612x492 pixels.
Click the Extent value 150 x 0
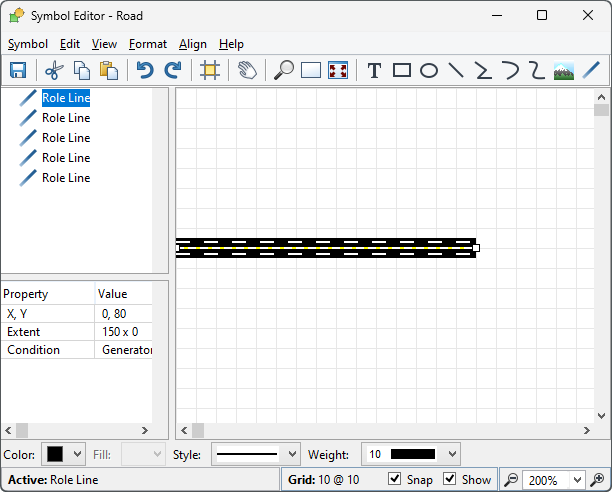[120, 332]
